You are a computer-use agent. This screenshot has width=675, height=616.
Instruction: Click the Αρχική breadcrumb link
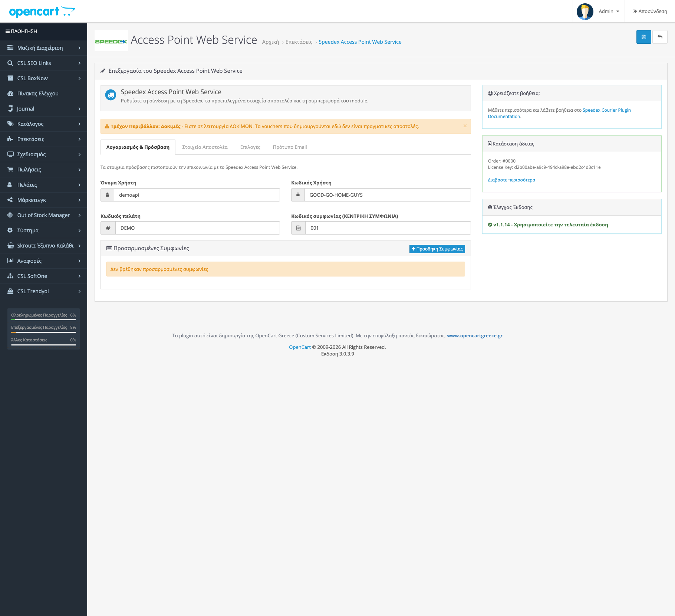(x=270, y=42)
